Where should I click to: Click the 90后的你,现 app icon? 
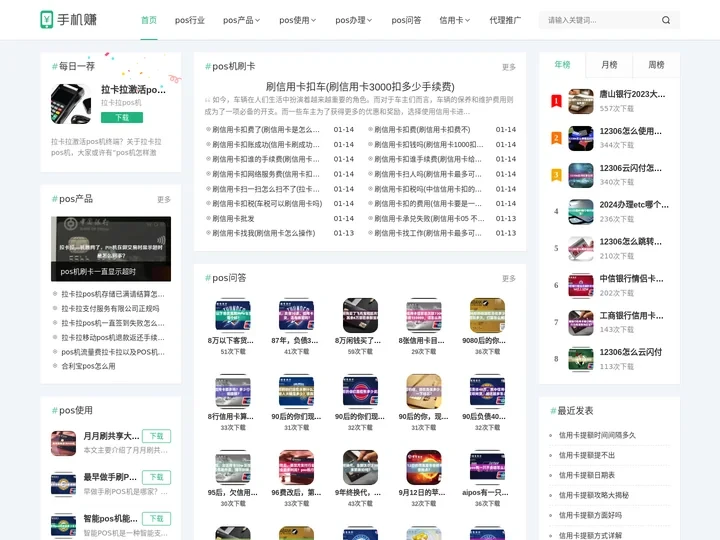[424, 391]
